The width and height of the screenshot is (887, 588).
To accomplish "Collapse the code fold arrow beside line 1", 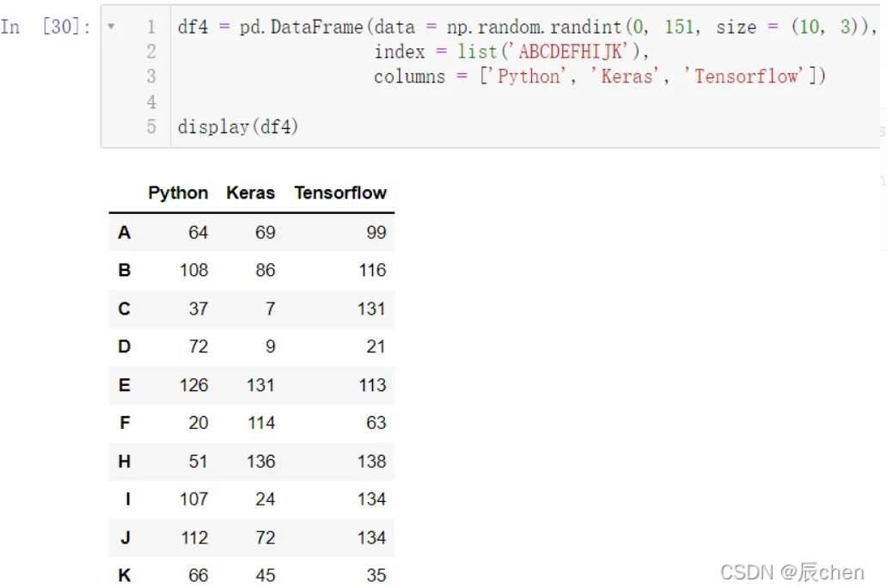I will tap(112, 27).
